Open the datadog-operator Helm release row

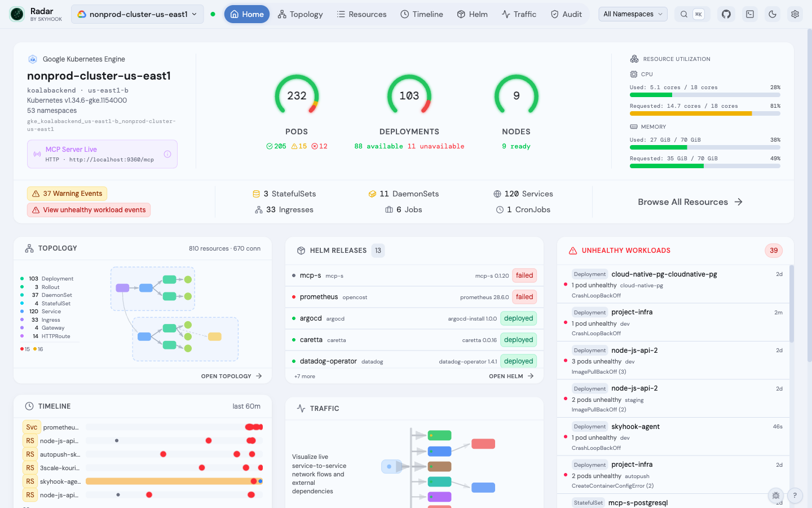[x=414, y=360]
